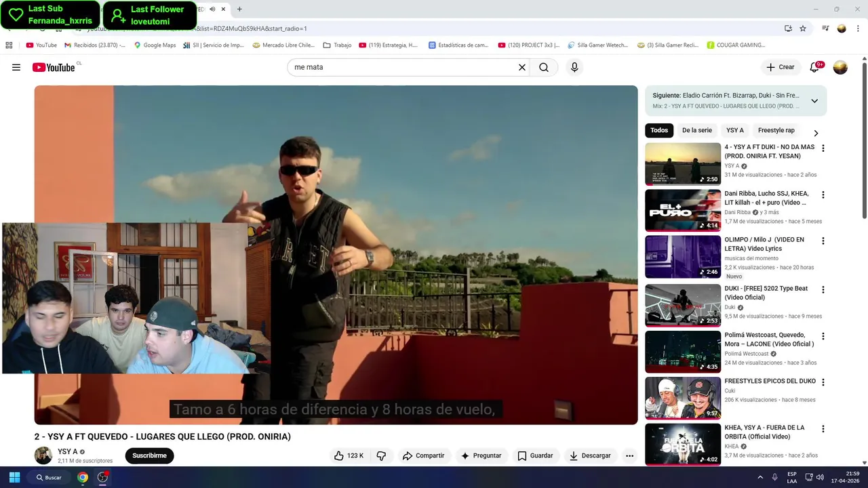The image size is (868, 488).
Task: Click the Guardar button
Action: (535, 455)
